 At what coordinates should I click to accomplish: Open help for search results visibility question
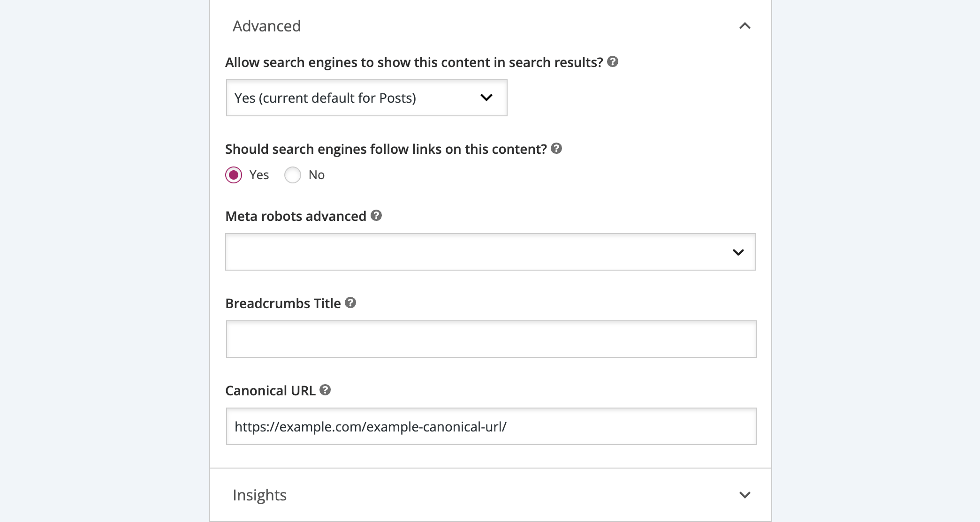pos(612,61)
